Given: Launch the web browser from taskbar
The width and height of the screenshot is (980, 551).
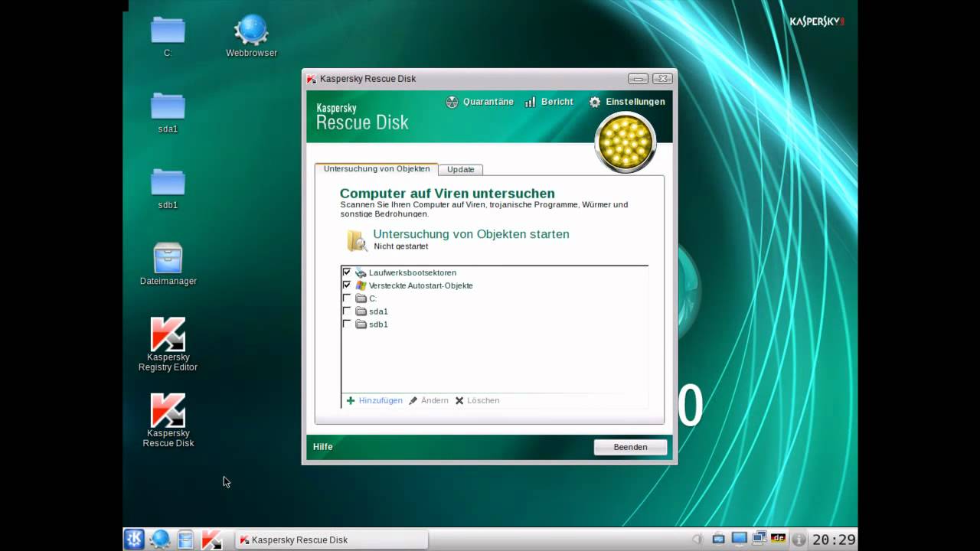Looking at the screenshot, I should (160, 540).
